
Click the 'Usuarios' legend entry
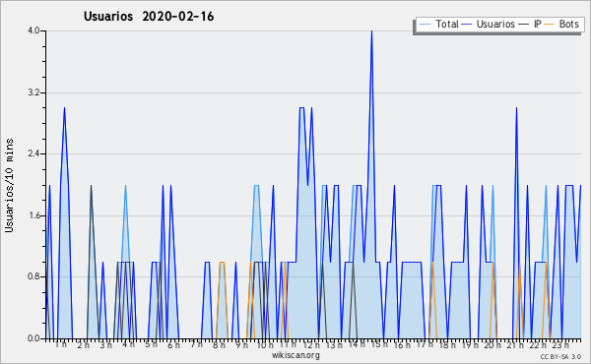(495, 24)
